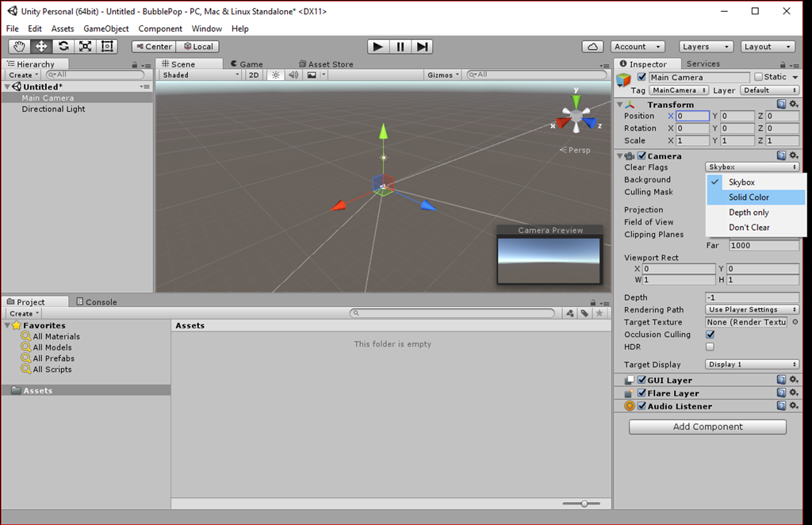Enable HDR checkbox
Viewport: 812px width, 525px height.
[x=710, y=347]
